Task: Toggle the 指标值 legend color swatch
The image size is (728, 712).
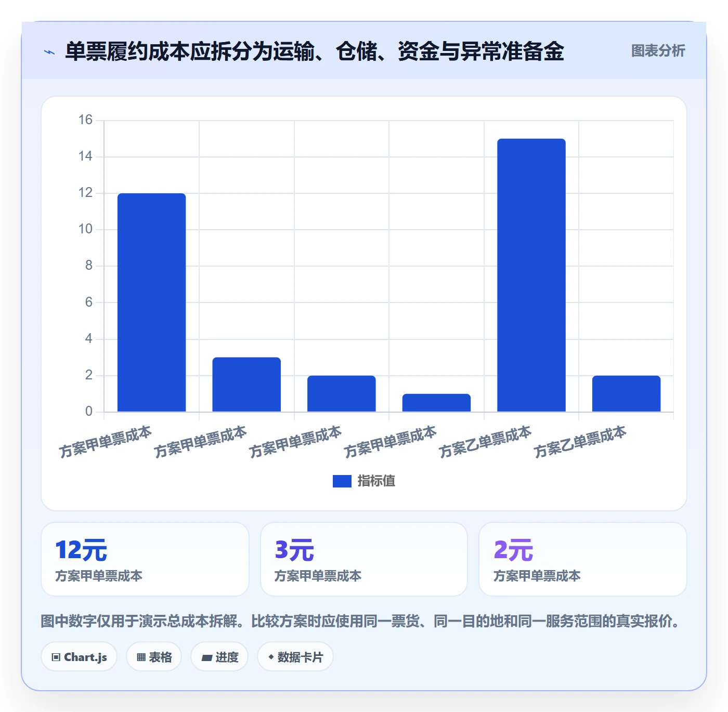Action: (x=342, y=481)
